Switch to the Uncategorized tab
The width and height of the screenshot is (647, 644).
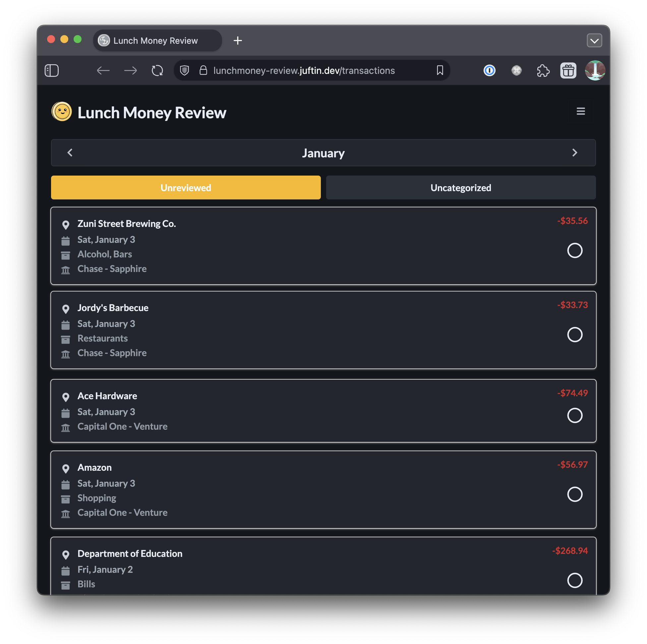pos(460,188)
